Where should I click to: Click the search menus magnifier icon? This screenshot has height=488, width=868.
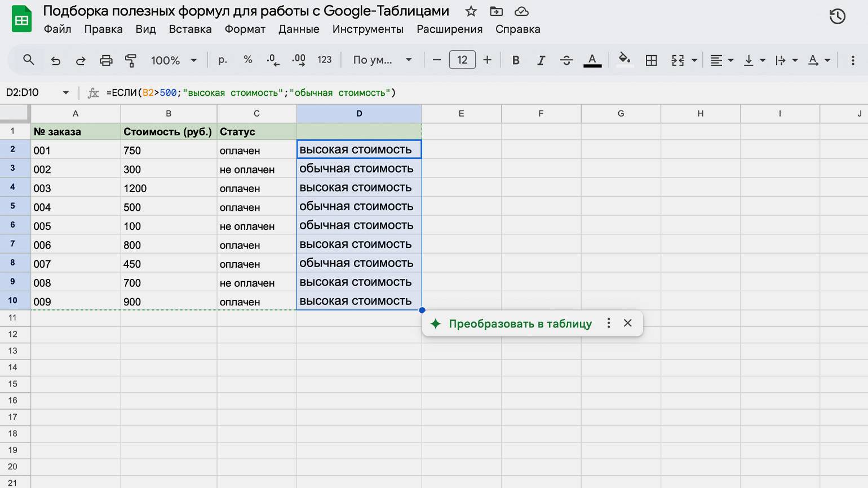coord(29,60)
